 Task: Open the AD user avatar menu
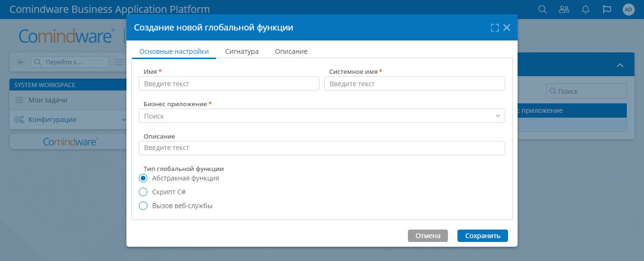[x=628, y=10]
